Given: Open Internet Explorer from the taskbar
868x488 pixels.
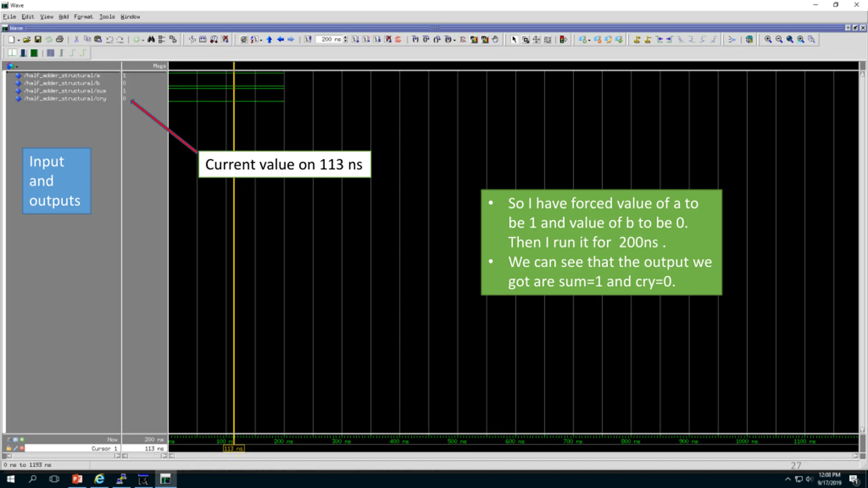Looking at the screenshot, I should [99, 479].
